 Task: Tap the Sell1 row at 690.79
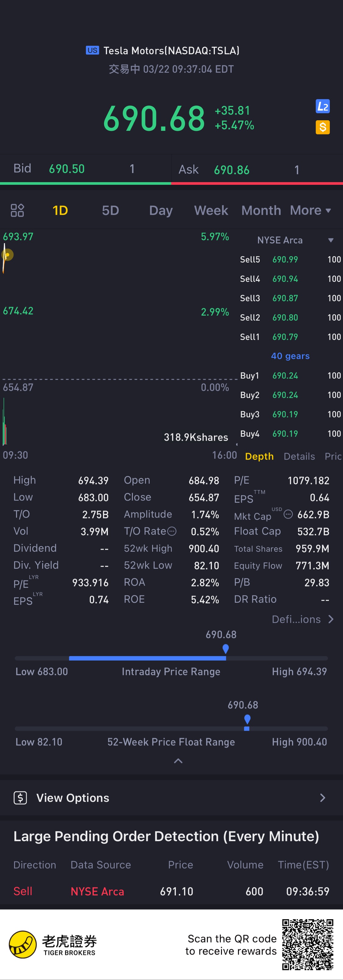click(291, 337)
